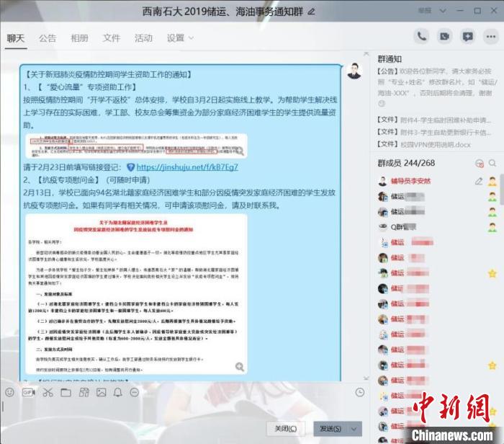Viewport: 504px width, 444px height.
Task: Open file 校园VPN使用说明.docx
Action: point(423,144)
